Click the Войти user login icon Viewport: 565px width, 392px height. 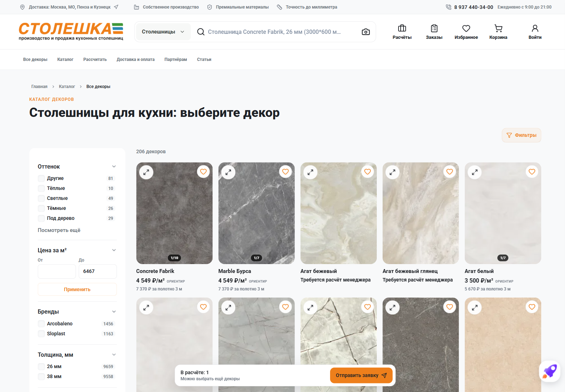[535, 32]
